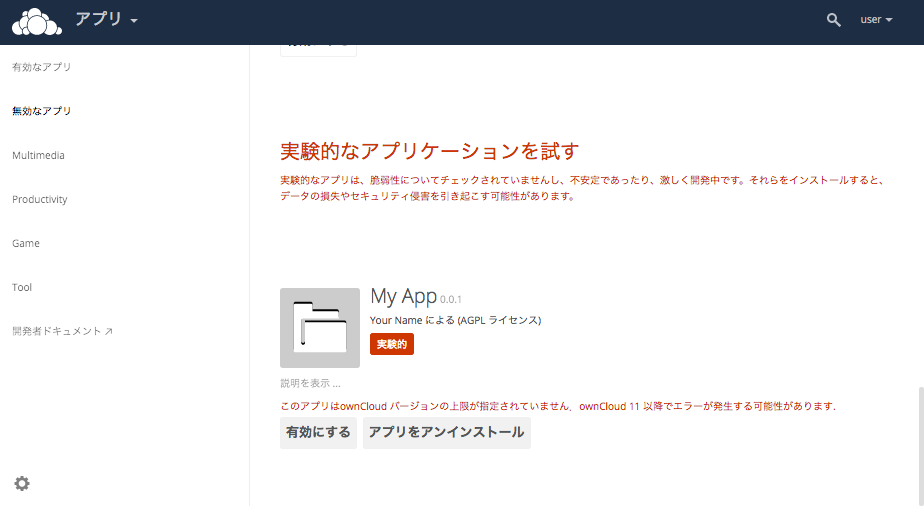Open the Productivity category
Viewport: 924px width, 506px height.
(x=39, y=199)
